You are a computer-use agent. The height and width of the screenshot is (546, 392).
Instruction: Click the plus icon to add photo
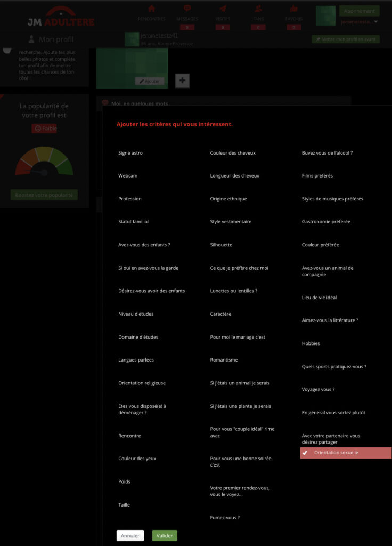(182, 81)
